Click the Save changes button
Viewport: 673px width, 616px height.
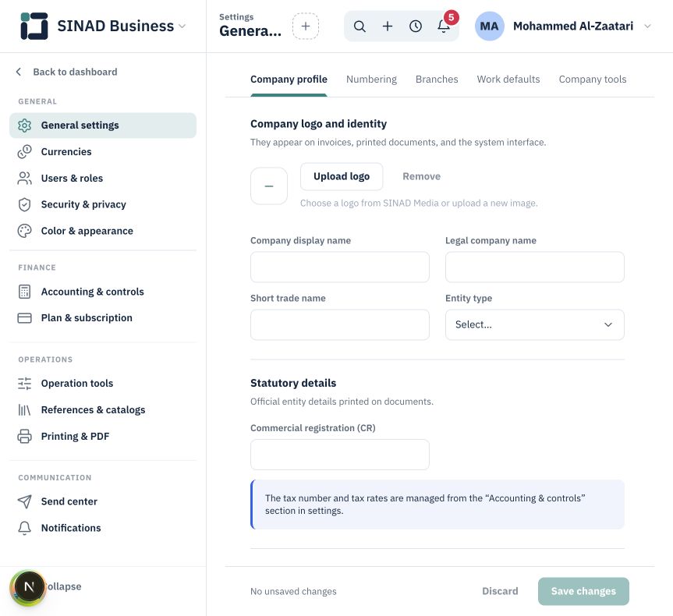coord(583,591)
